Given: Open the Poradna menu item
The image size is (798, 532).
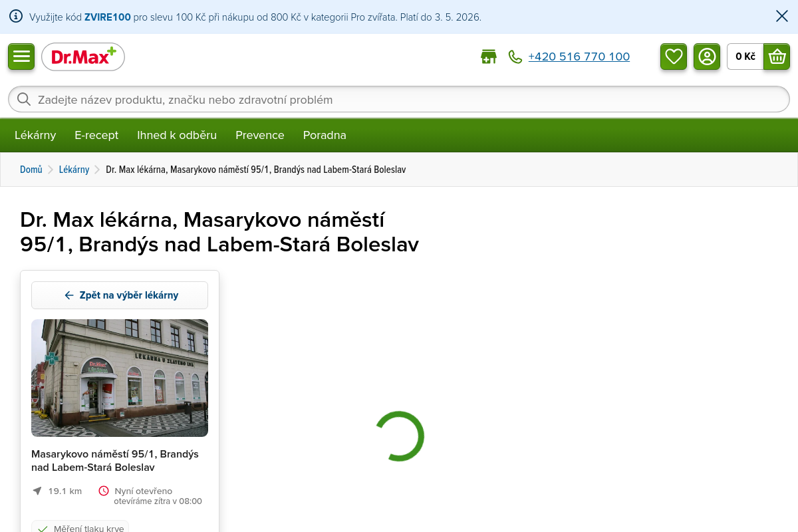Looking at the screenshot, I should coord(325,135).
